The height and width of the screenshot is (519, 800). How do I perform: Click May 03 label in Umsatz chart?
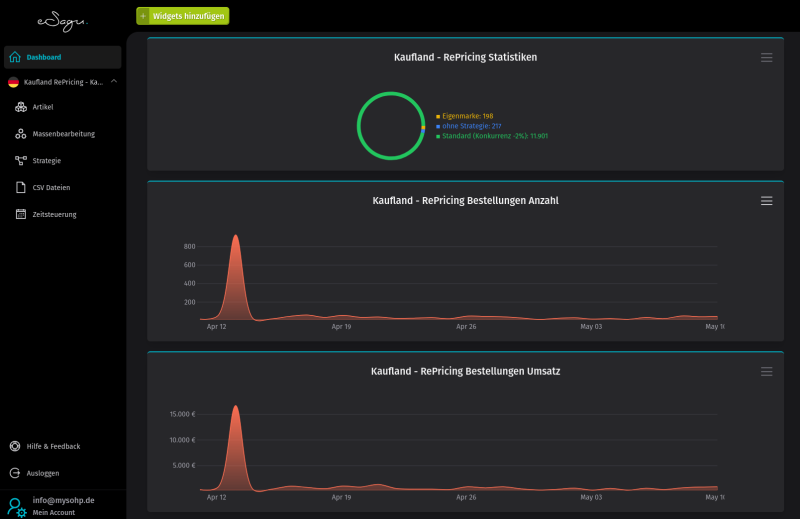(x=591, y=497)
